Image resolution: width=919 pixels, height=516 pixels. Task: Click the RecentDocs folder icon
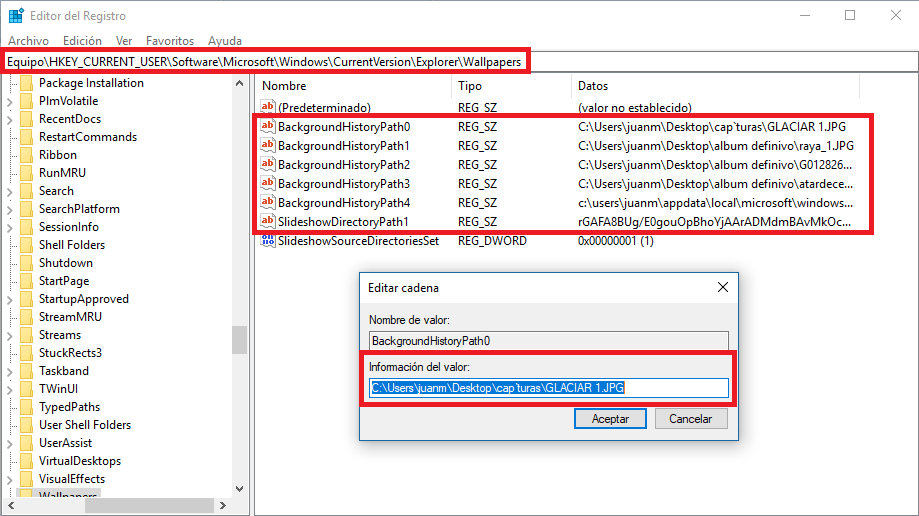26,118
